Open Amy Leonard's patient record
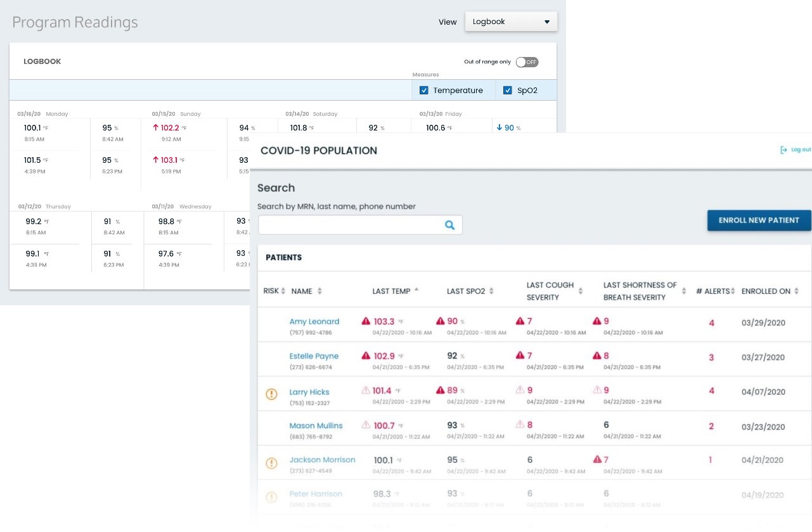This screenshot has height=532, width=812. point(314,322)
